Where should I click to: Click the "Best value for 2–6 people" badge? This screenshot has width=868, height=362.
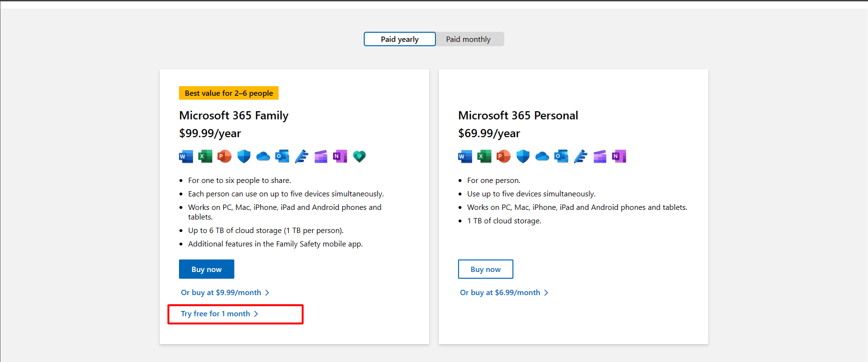pyautogui.click(x=229, y=93)
